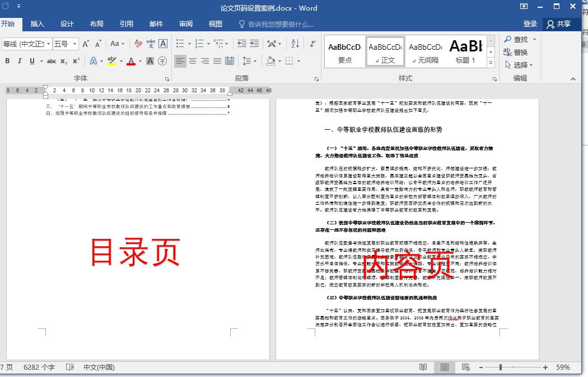Open the bullet list dropdown arrow
Screen dimensions: 588x377
coord(189,44)
